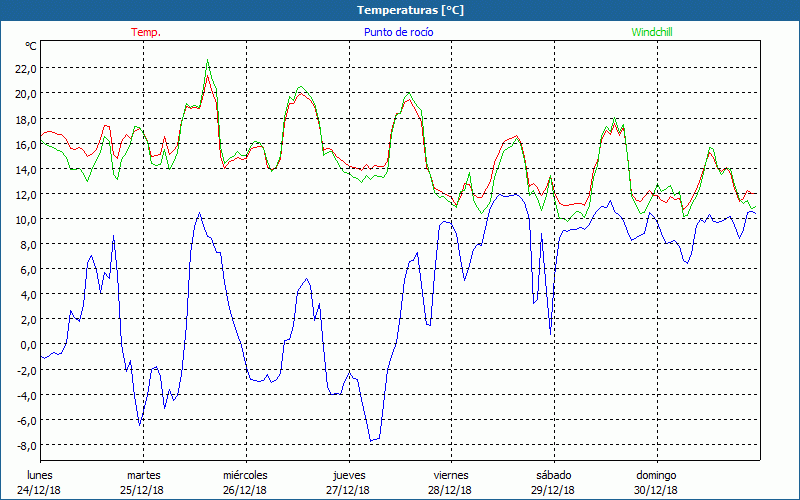Image resolution: width=800 pixels, height=500 pixels.
Task: Click the 27/12/18 date label
Action: [348, 490]
